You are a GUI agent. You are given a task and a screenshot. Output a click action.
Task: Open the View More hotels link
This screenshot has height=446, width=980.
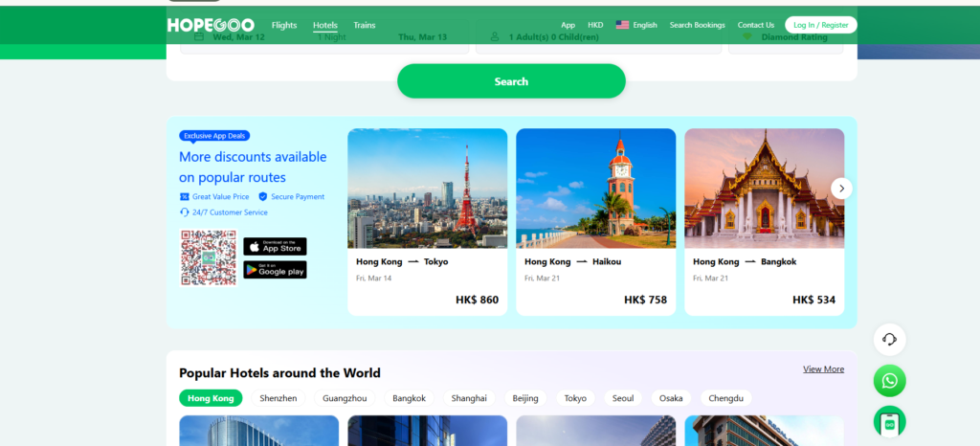click(x=823, y=369)
